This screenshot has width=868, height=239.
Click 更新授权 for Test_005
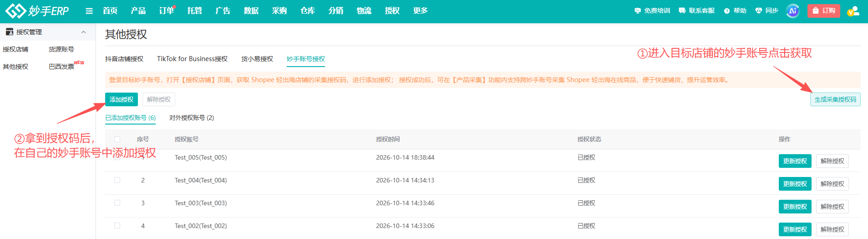click(795, 161)
